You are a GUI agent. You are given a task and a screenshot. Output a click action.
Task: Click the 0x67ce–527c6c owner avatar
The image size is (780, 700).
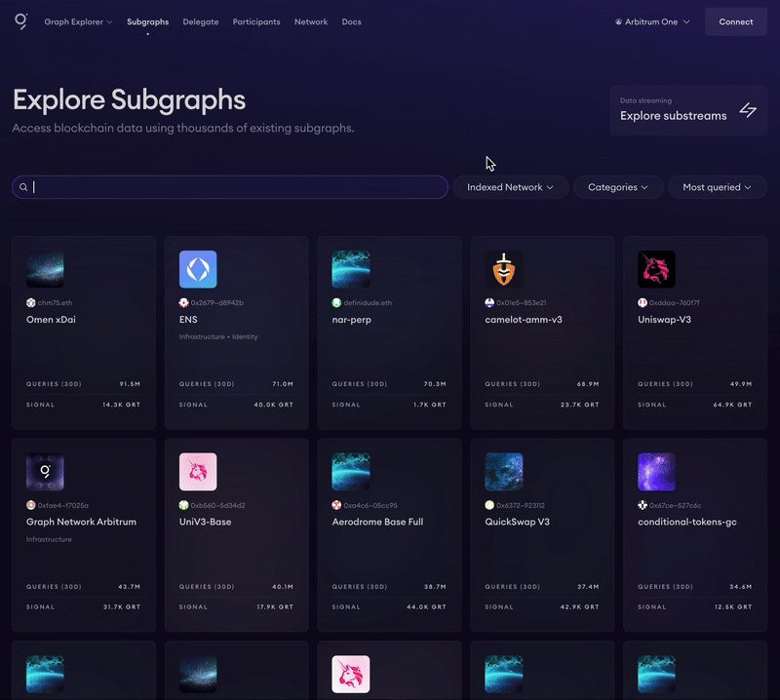pos(643,505)
